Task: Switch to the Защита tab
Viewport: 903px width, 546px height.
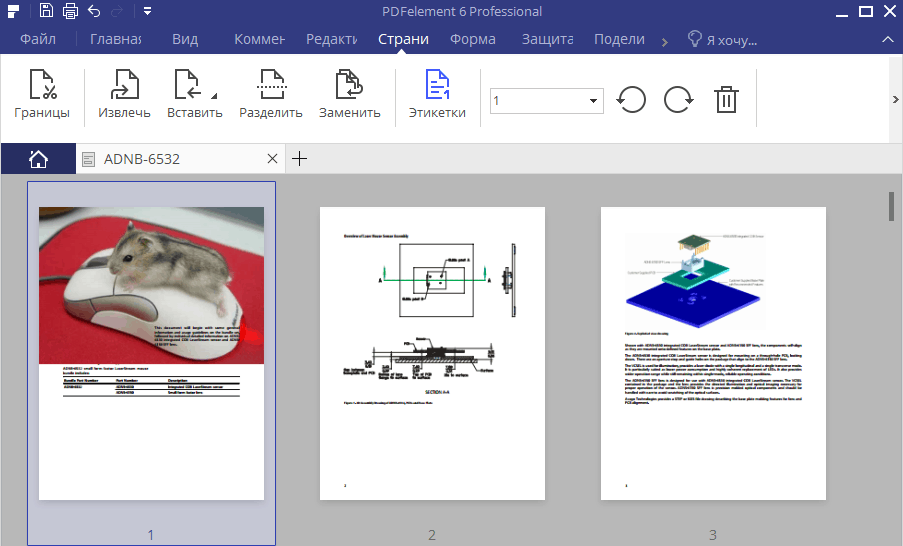Action: pos(547,40)
